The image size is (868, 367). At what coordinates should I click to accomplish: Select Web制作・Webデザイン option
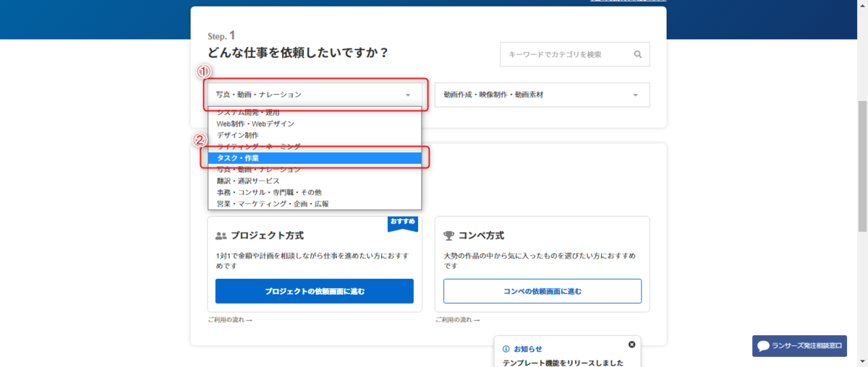315,124
